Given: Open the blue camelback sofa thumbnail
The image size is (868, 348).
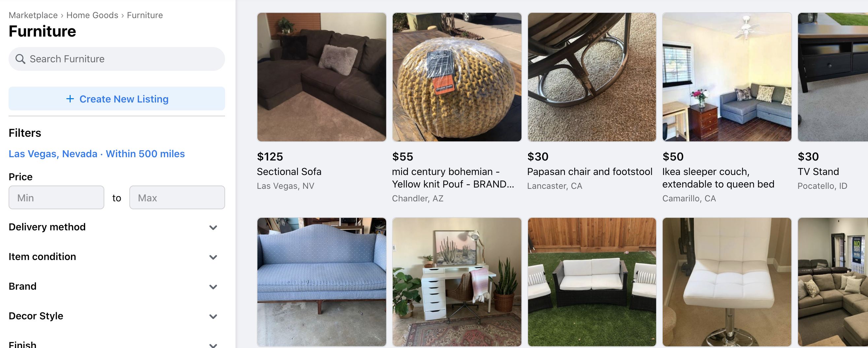Looking at the screenshot, I should [x=321, y=282].
